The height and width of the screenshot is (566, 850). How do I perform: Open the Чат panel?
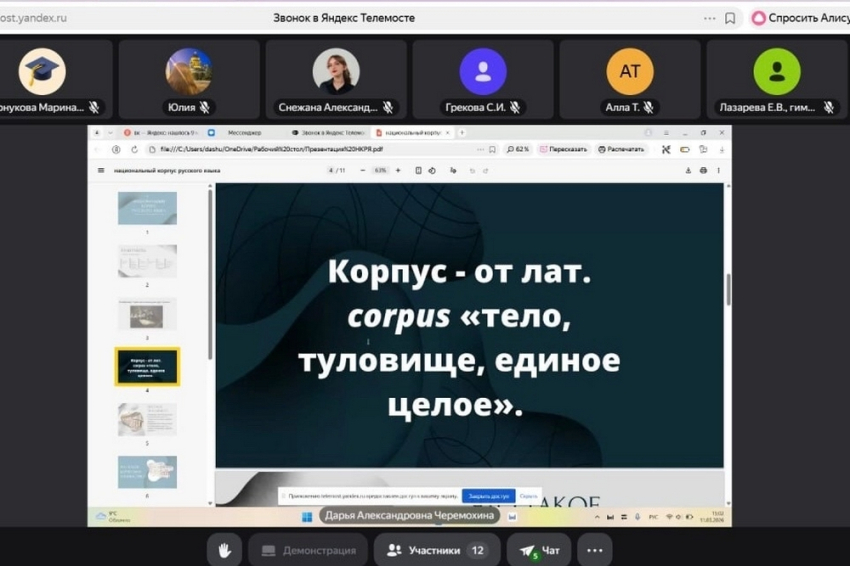pos(539,550)
